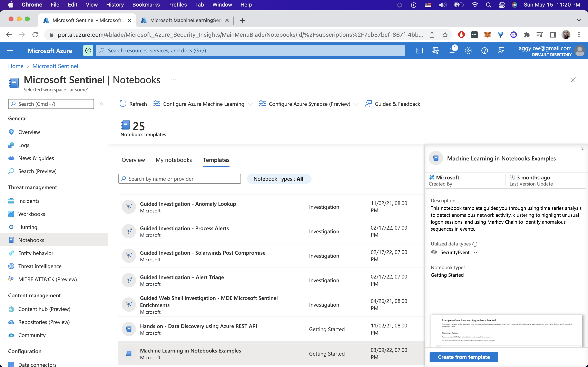Click the Help question mark icon
This screenshot has height=367, width=588.
click(484, 51)
